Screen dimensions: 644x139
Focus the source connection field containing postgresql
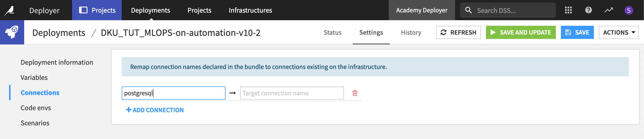[x=174, y=93]
